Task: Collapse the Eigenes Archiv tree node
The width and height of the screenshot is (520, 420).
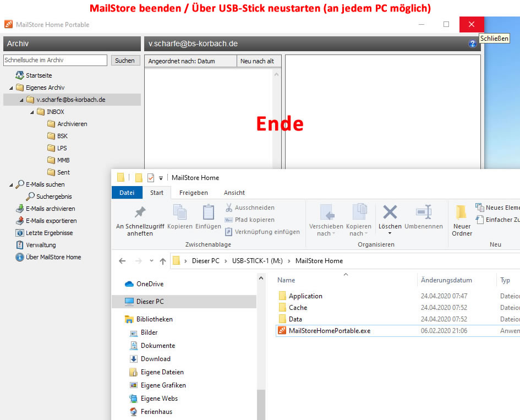Action: (11, 88)
